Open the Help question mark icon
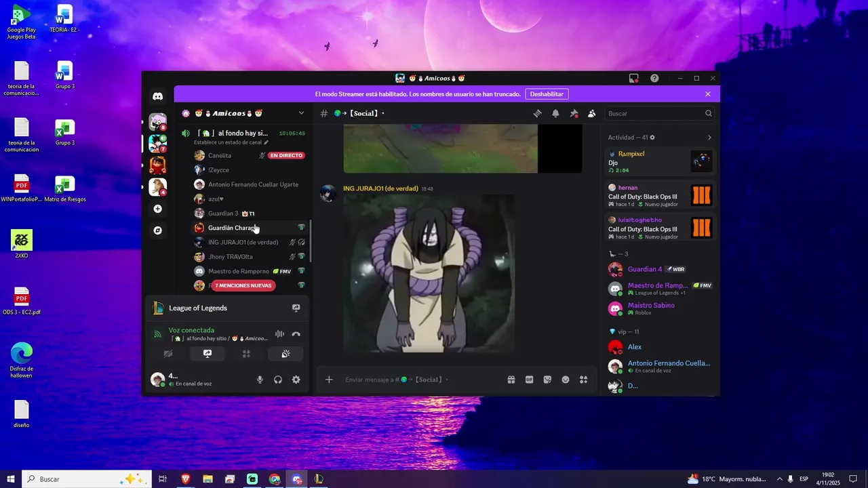Viewport: 868px width, 488px height. coord(654,78)
